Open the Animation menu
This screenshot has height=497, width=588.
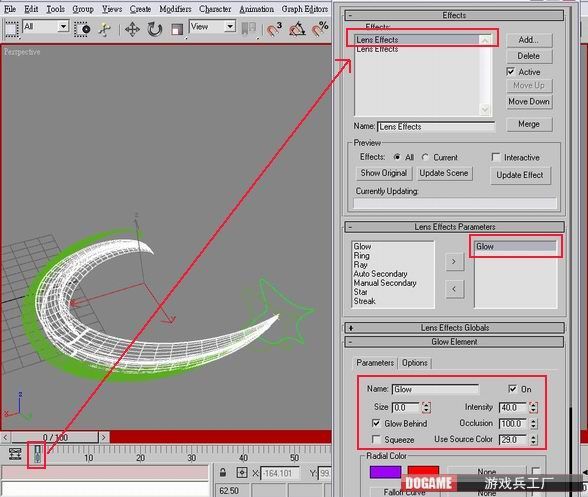256,9
